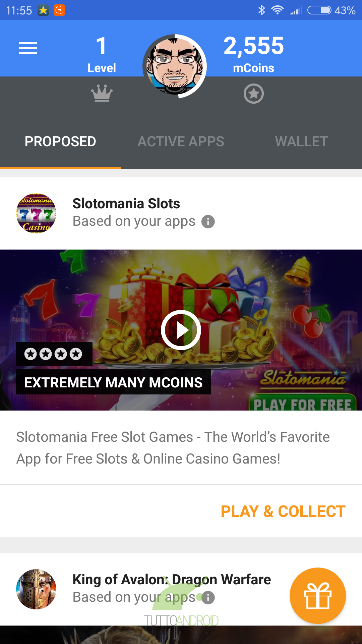Screen dimensions: 362x644
Task: Show info for Slotomania Slots suggestion
Action: (x=208, y=222)
